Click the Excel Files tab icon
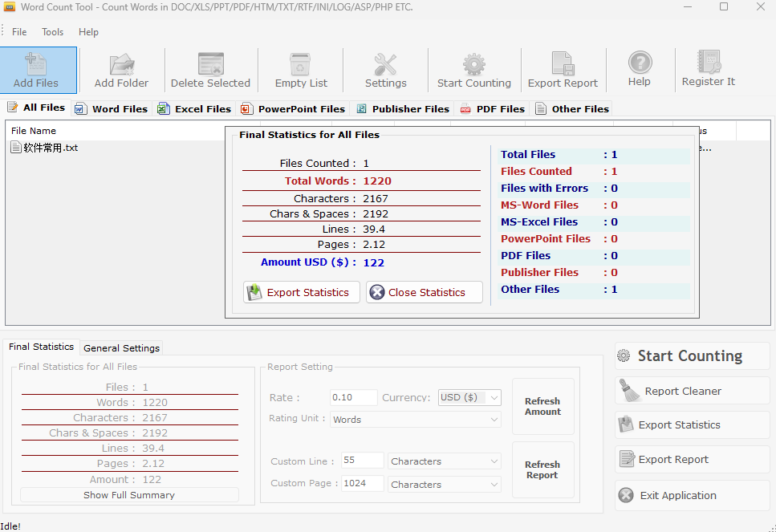Screen dimensions: 776x532 coord(164,109)
